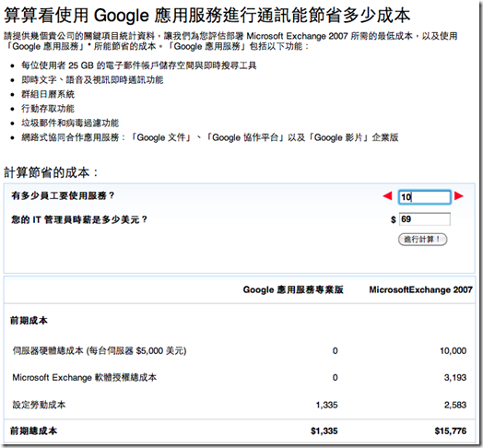
Task: Click the label 您的 IT 管理員時薪是多少美元?
Action: (x=79, y=219)
